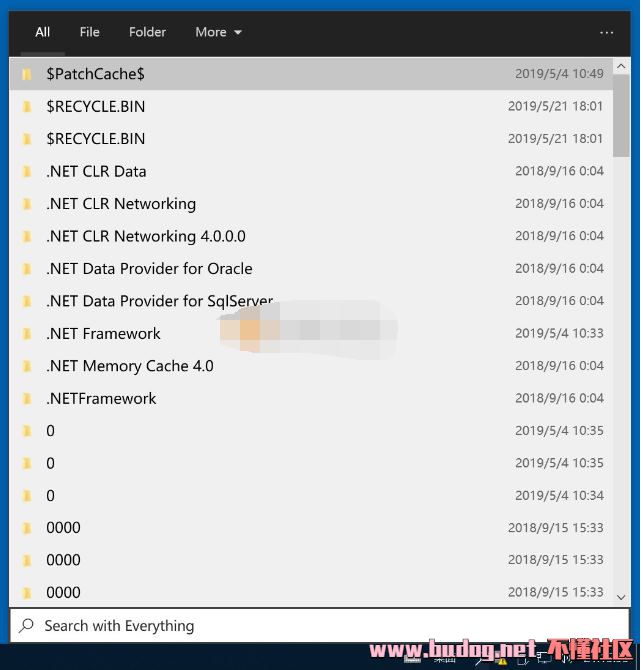
Task: Type in Search with Everything field
Action: pos(320,626)
